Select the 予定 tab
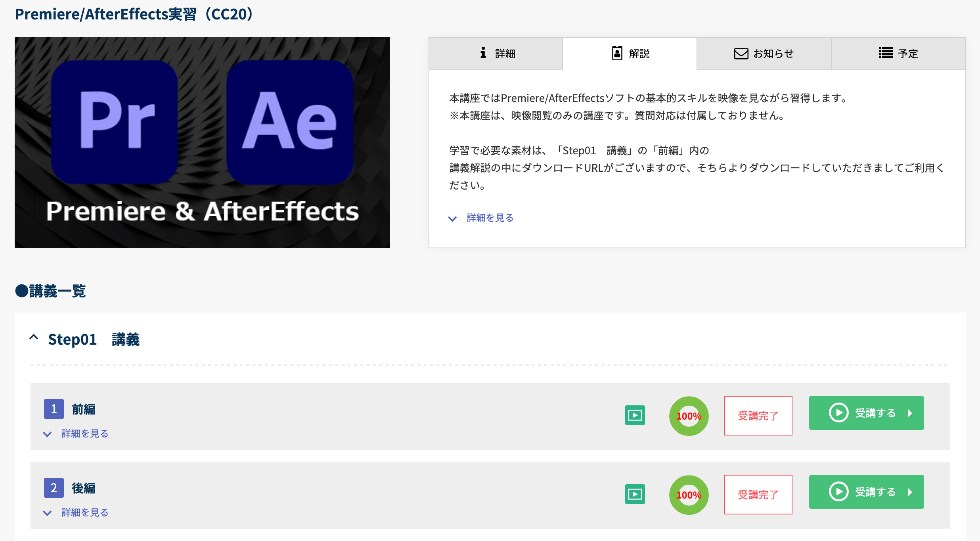 (x=898, y=54)
